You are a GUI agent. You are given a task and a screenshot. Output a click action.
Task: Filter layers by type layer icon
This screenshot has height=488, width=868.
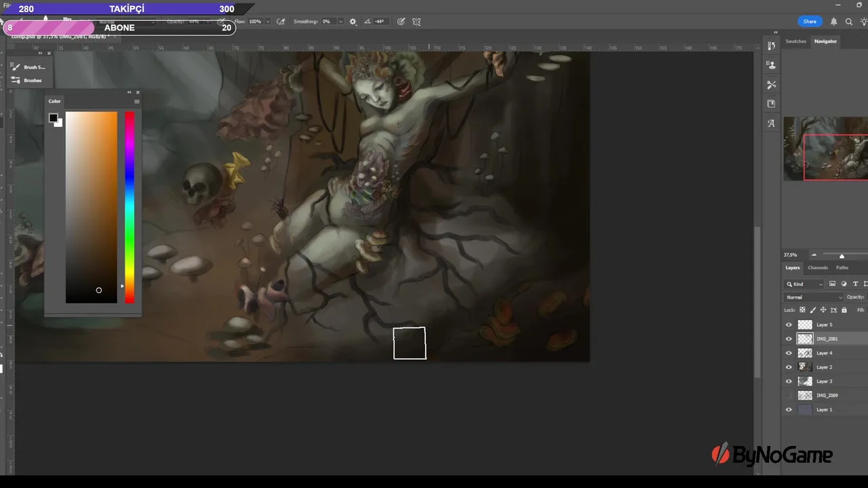(855, 284)
